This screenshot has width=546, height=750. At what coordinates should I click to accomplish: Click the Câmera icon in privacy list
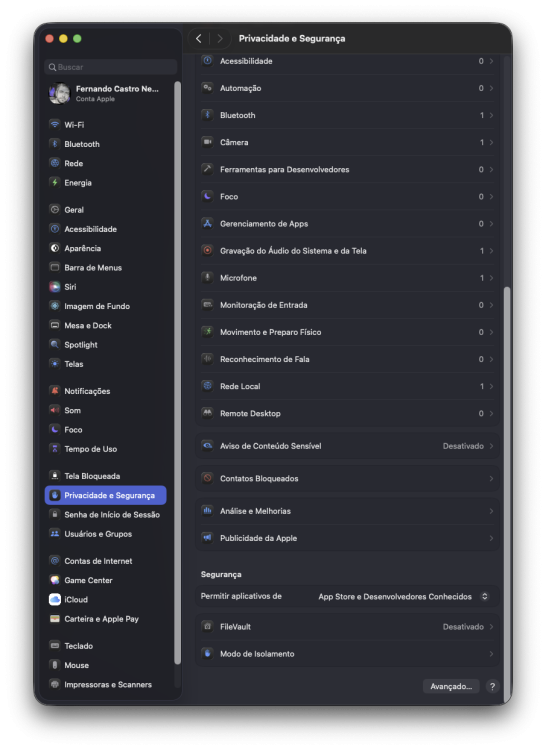point(207,142)
